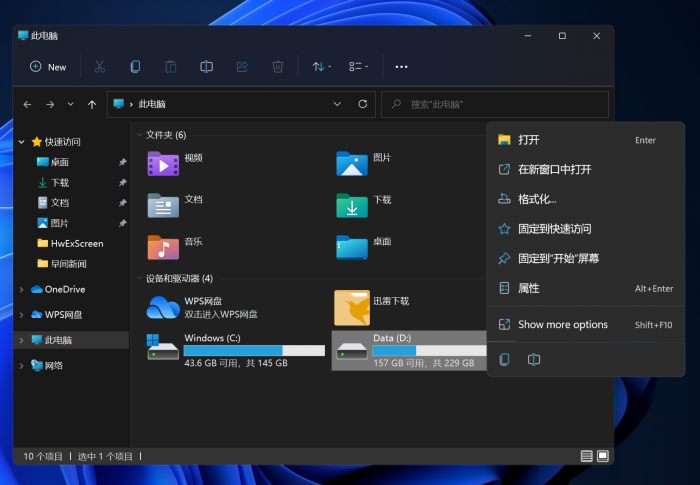Switch to large icons view in status bar

coord(602,456)
